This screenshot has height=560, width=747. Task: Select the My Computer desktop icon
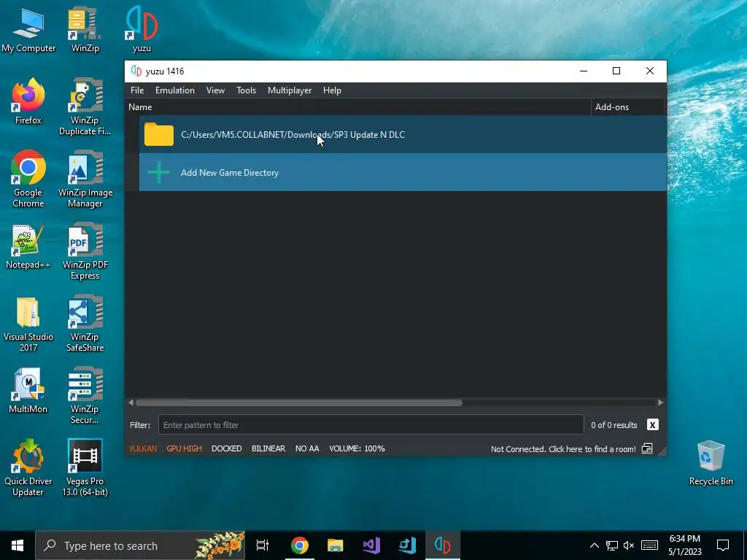click(28, 29)
